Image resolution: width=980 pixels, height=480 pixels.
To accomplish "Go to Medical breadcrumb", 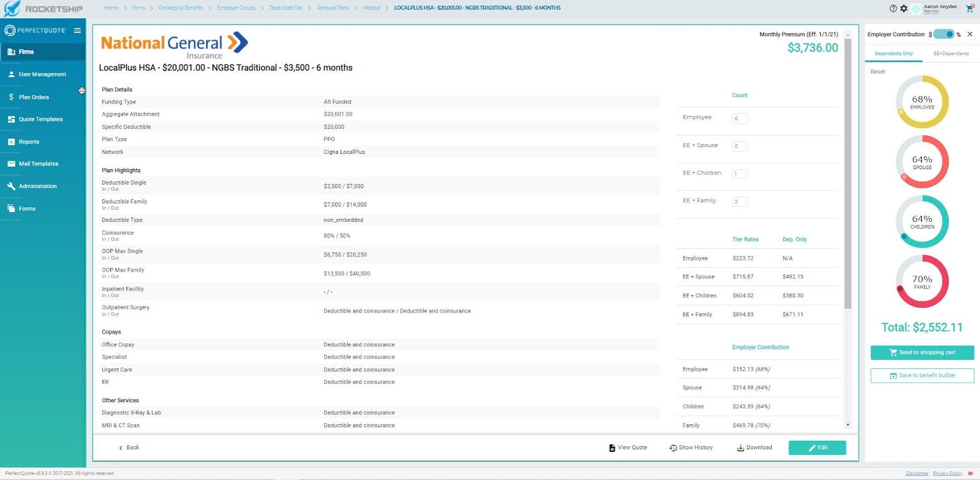I will coord(371,8).
